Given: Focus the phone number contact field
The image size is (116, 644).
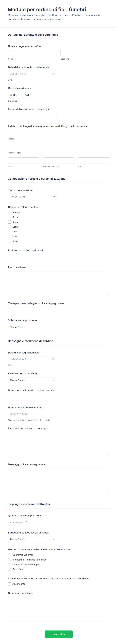Looking at the screenshot, I should 32,414.
